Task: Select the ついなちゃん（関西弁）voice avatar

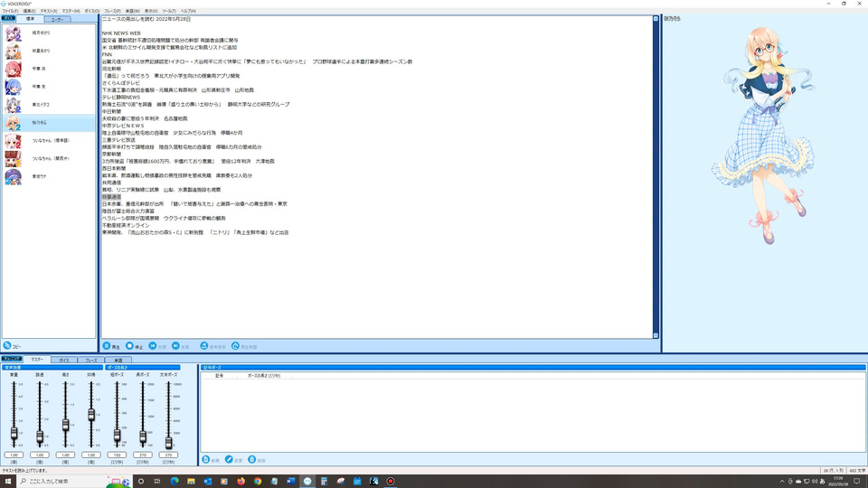Action: tap(14, 158)
